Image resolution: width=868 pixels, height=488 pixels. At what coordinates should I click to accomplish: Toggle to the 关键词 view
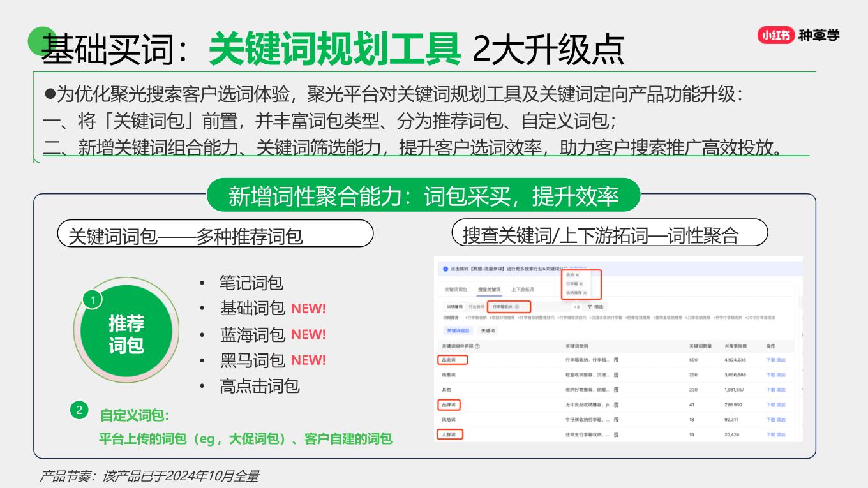click(x=488, y=330)
